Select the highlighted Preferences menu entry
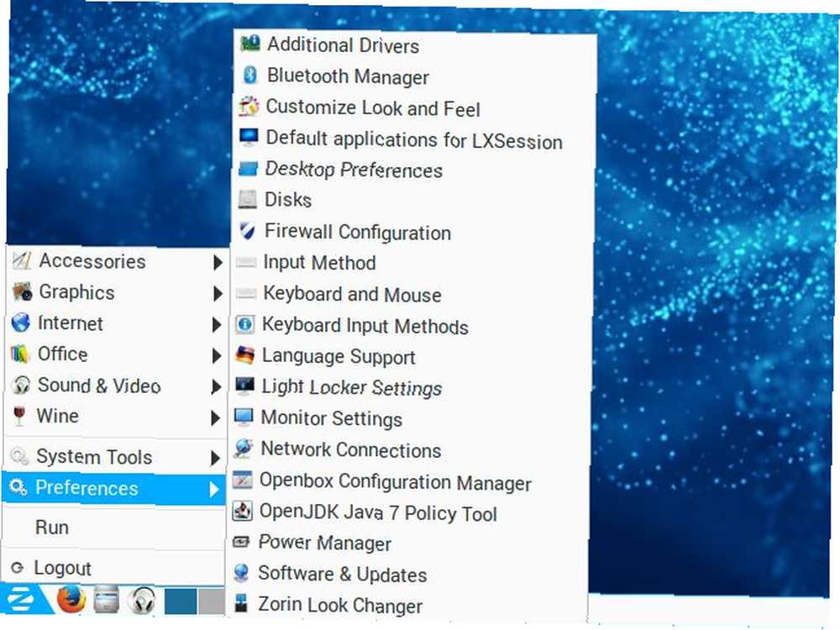The height and width of the screenshot is (630, 840). coord(114,488)
